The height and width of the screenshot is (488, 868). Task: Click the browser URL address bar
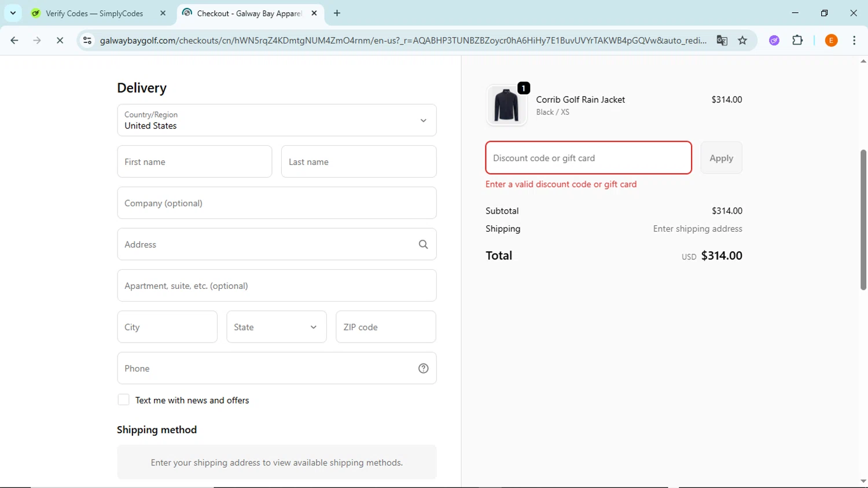403,41
